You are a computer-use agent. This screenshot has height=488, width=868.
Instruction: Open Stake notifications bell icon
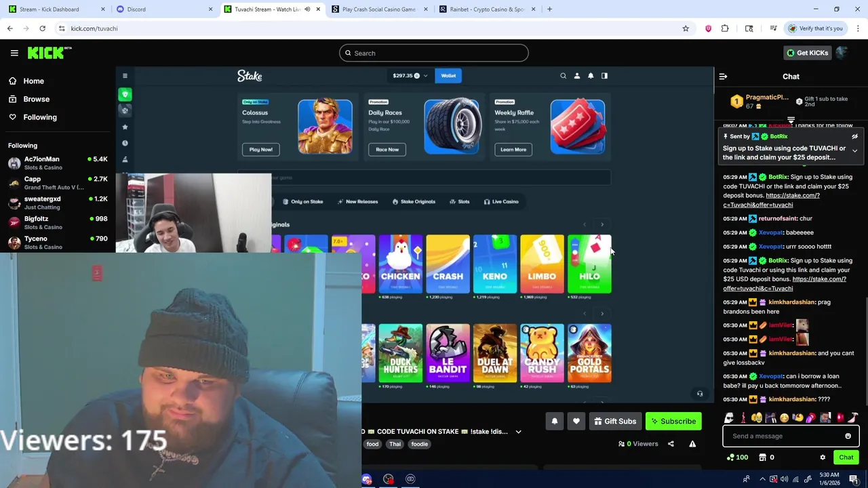click(x=591, y=76)
